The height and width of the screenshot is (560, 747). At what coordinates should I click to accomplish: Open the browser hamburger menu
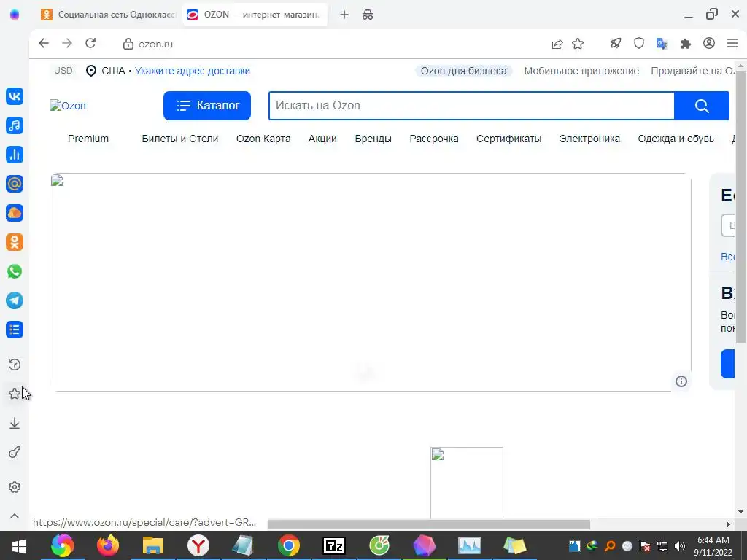(732, 43)
